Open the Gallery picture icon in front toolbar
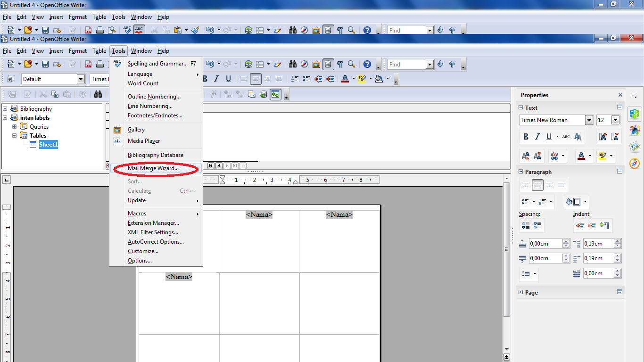This screenshot has height=362, width=644. [316, 65]
